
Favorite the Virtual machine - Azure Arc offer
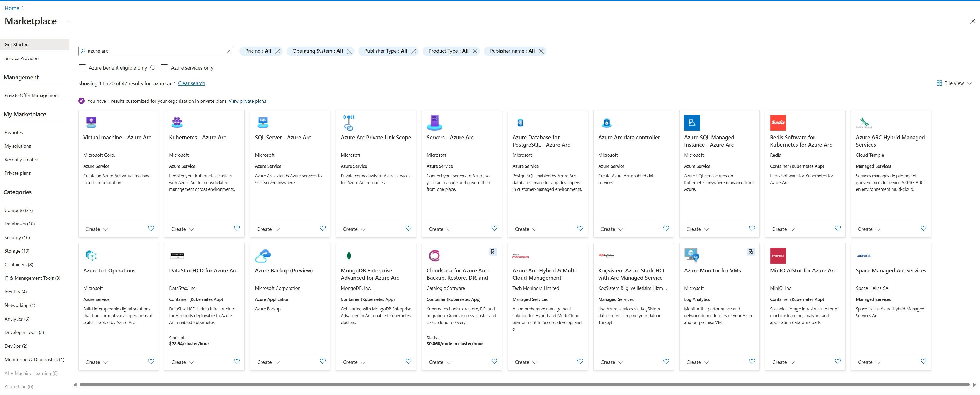151,228
